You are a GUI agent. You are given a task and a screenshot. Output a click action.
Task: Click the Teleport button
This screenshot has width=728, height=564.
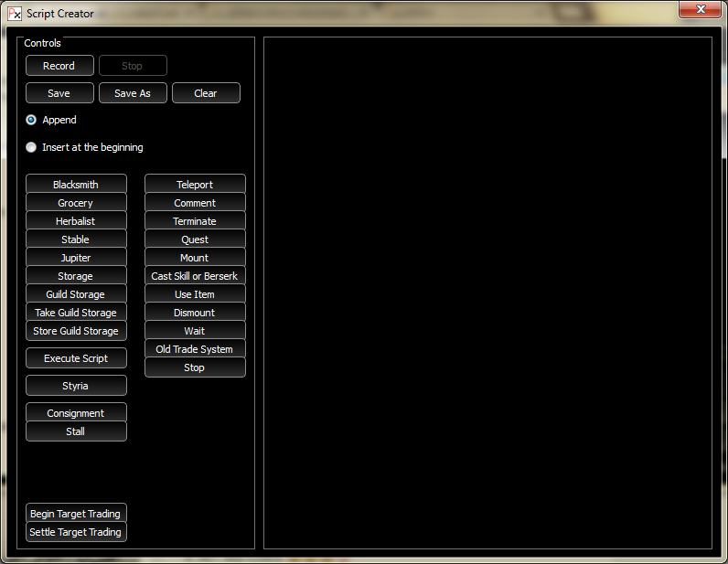click(x=195, y=185)
